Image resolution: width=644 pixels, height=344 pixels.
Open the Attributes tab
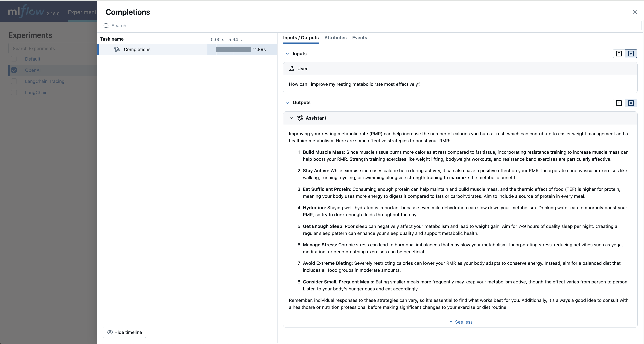pos(335,38)
